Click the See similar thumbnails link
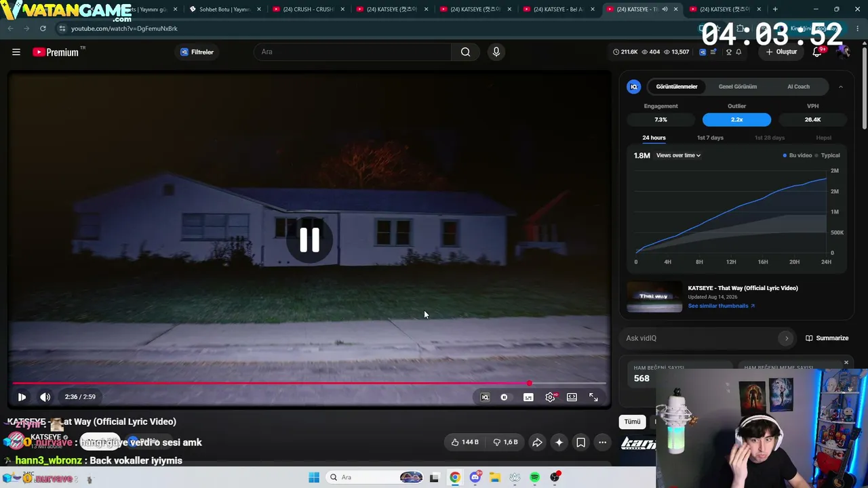Viewport: 868px width, 488px height. [722, 306]
